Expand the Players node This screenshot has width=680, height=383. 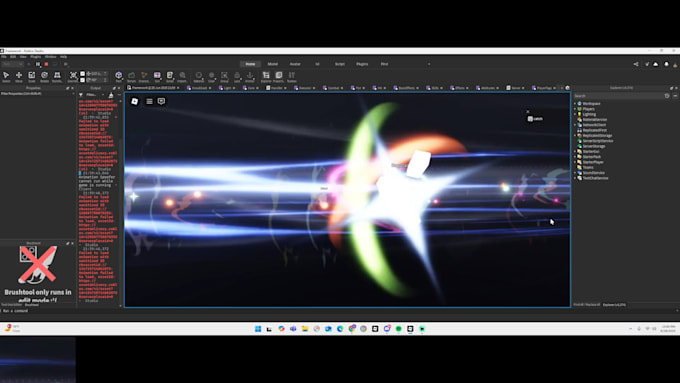tap(575, 109)
